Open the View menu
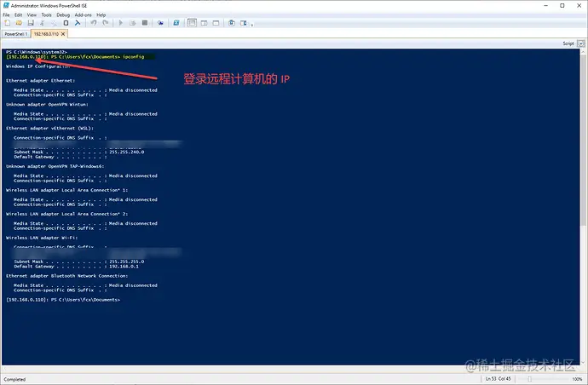The width and height of the screenshot is (588, 385). coord(32,15)
